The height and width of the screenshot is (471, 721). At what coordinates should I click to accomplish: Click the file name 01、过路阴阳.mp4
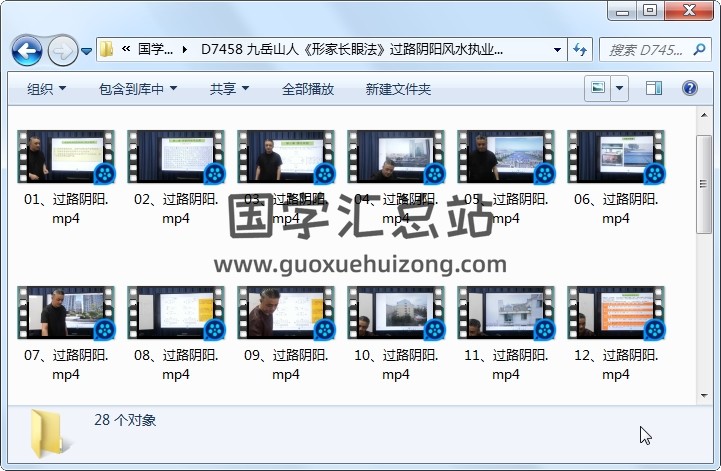[66, 208]
